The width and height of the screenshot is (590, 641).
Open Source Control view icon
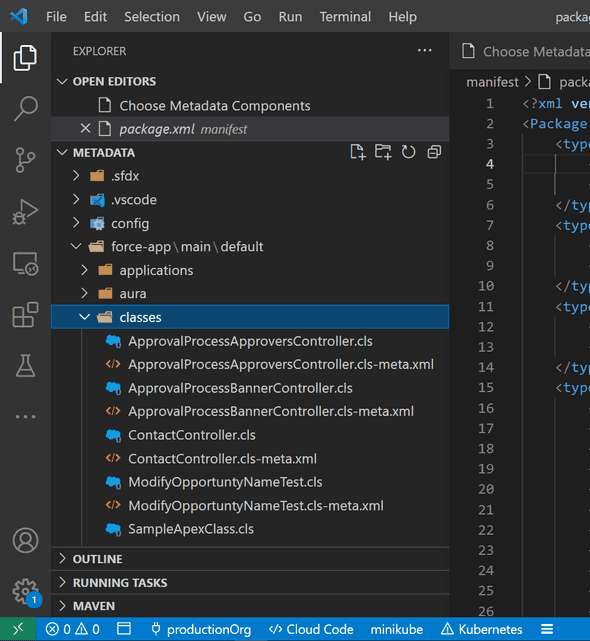(25, 160)
